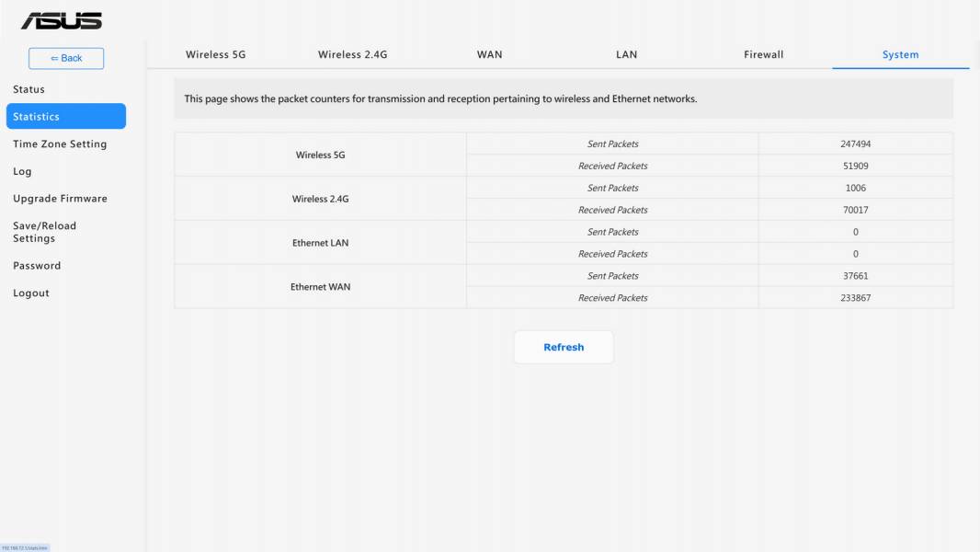Screen dimensions: 980x552
Task: Click the value 51909
Action: point(856,166)
